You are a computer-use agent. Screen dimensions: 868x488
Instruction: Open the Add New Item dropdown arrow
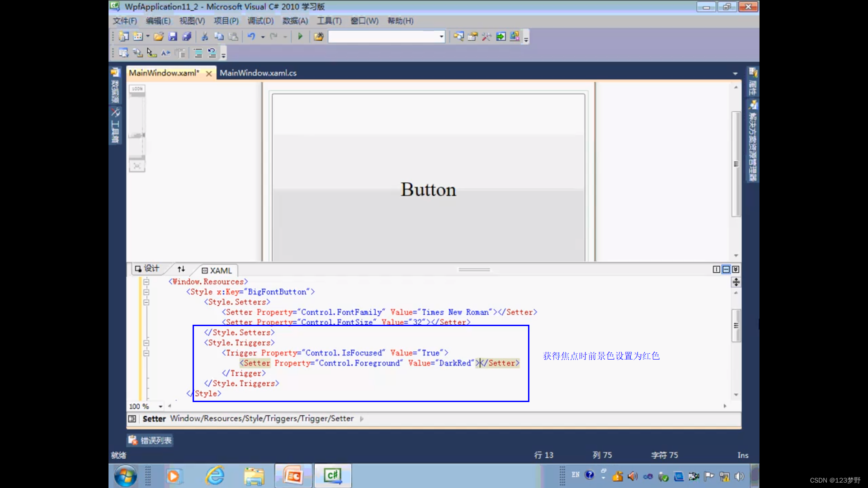148,37
